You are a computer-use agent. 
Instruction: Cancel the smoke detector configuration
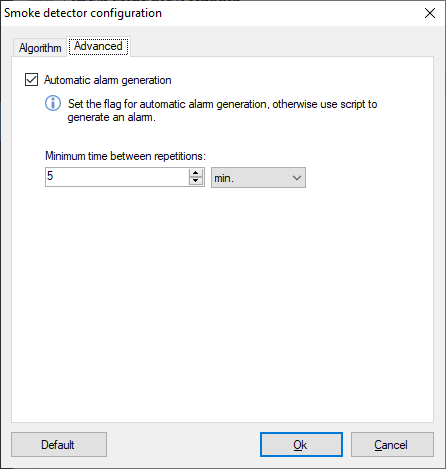[392, 445]
